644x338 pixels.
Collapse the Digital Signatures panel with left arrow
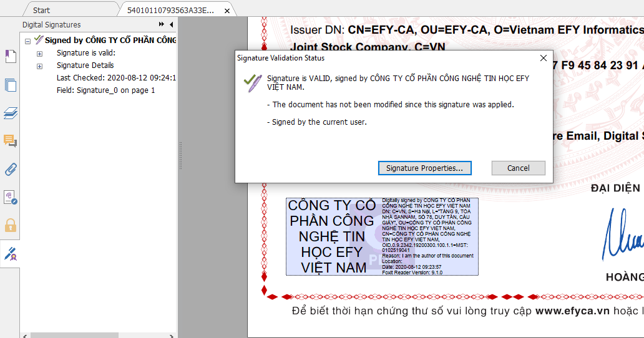171,24
